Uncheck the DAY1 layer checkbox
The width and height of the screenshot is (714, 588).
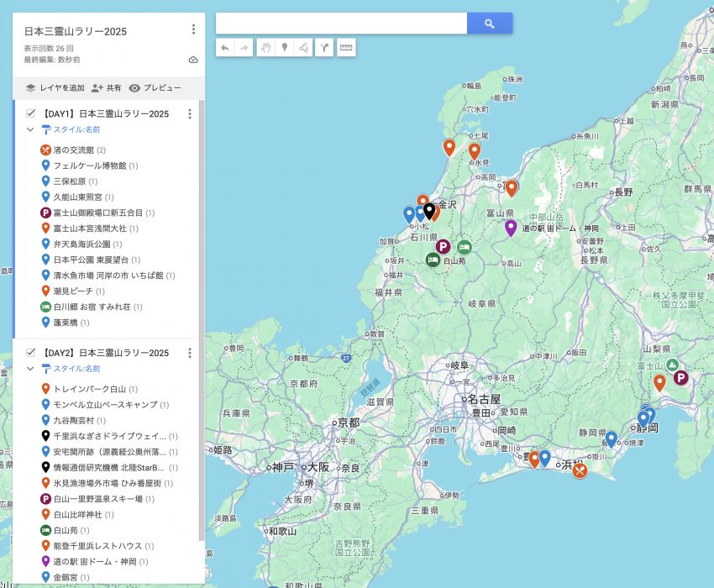(31, 113)
